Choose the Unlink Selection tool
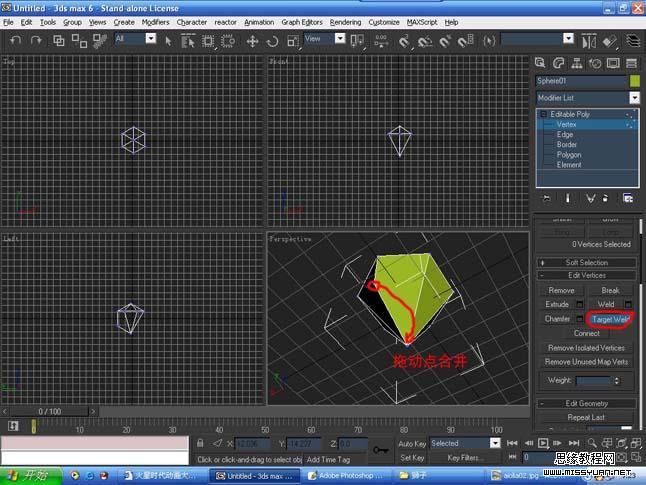 [79, 40]
